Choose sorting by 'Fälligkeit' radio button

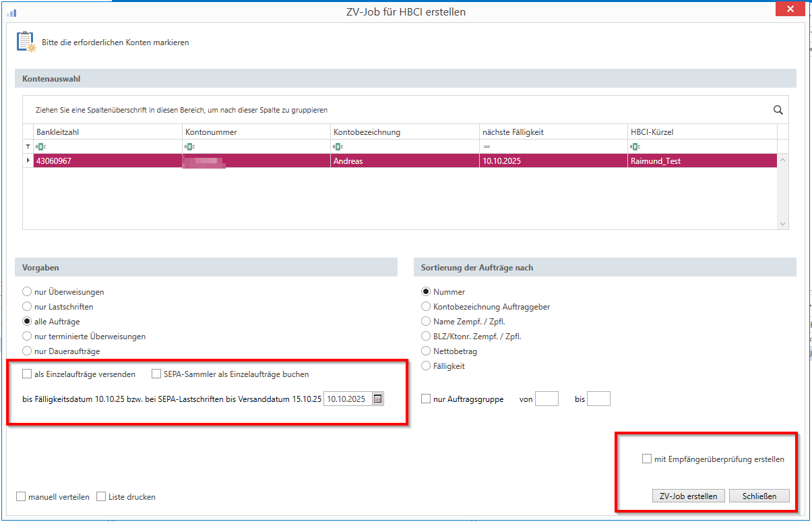[x=426, y=366]
